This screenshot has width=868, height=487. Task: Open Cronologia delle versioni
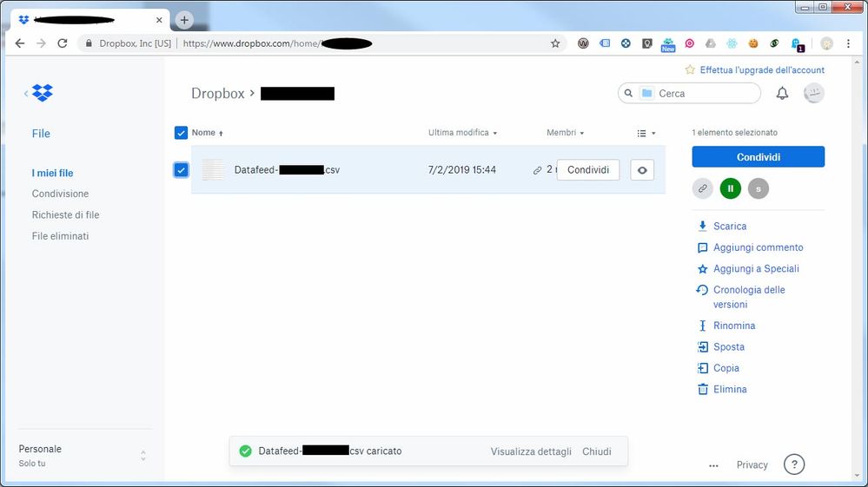749,297
